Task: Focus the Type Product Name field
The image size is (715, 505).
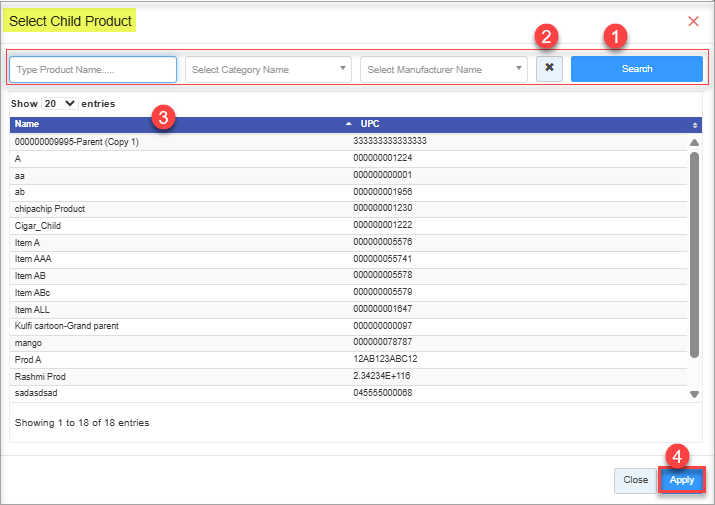Action: 93,69
